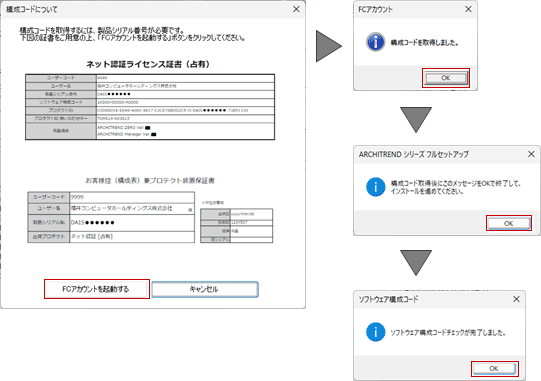The width and height of the screenshot is (541, 381).
Task: Click the ソフトウェア構成コードチェックが完了しました message
Action: tap(448, 333)
